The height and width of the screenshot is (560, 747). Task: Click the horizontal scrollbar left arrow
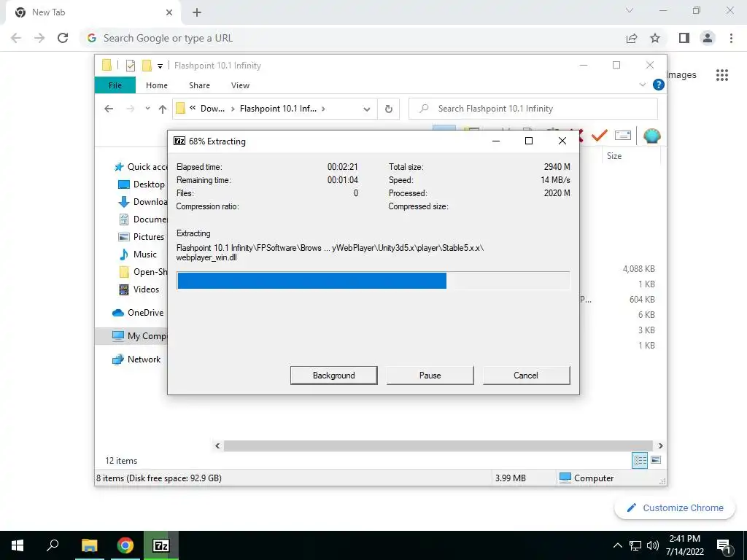click(217, 446)
